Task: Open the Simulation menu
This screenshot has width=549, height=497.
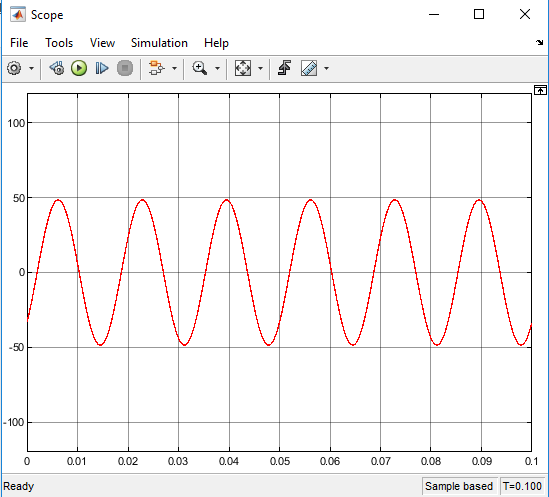Action: point(159,43)
